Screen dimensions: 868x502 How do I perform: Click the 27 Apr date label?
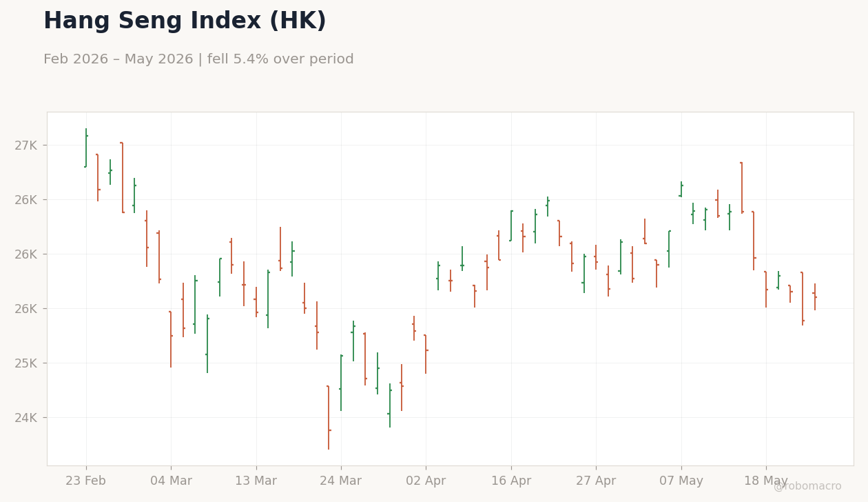pos(596,481)
